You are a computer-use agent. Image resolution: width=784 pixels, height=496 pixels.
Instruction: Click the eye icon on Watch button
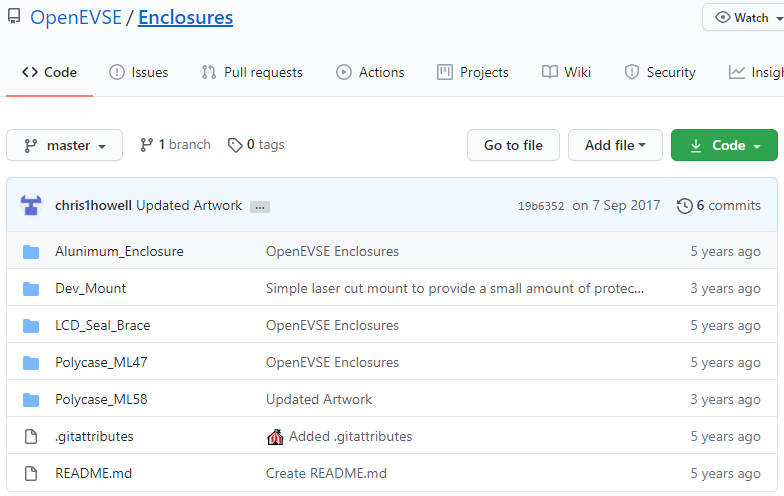tap(722, 18)
